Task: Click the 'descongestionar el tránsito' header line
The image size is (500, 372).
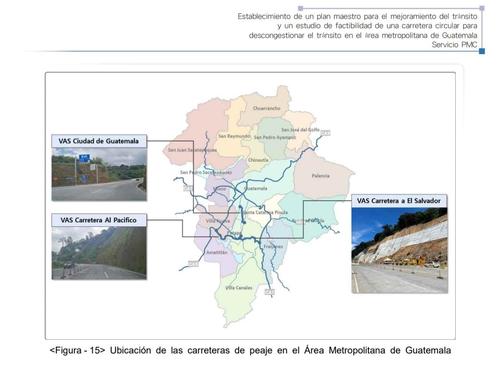Action: pos(363,35)
